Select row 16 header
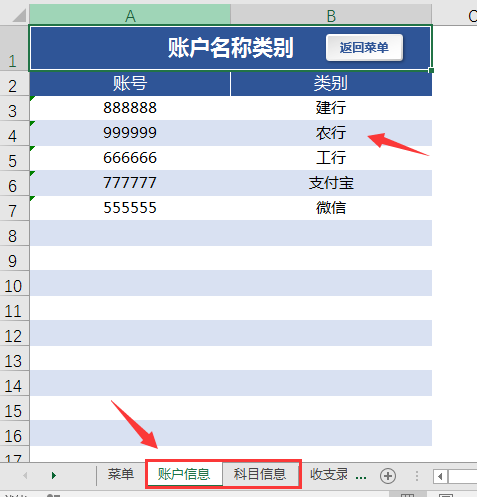 pyautogui.click(x=14, y=434)
